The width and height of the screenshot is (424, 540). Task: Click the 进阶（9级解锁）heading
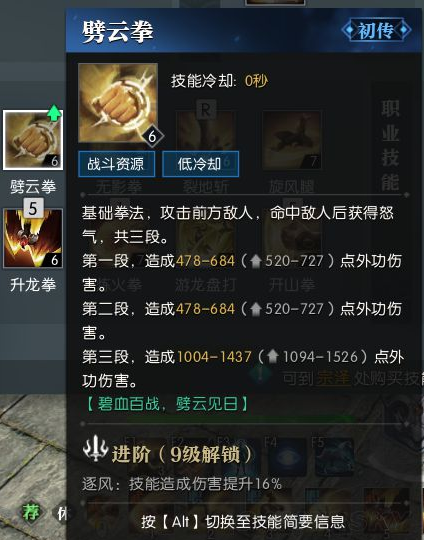click(x=182, y=455)
